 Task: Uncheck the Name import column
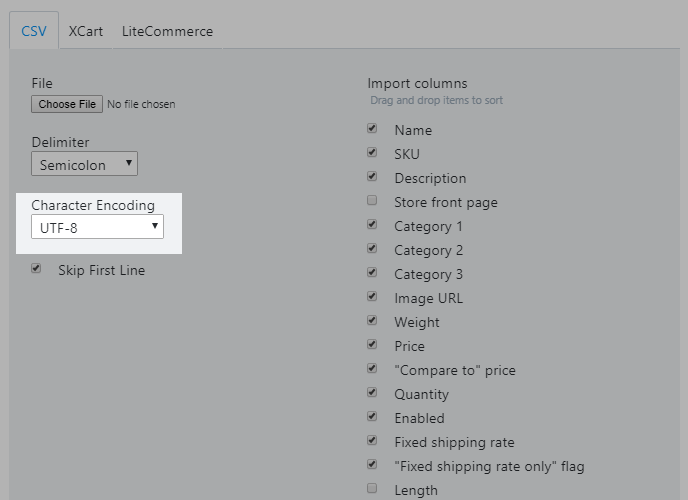click(x=373, y=129)
